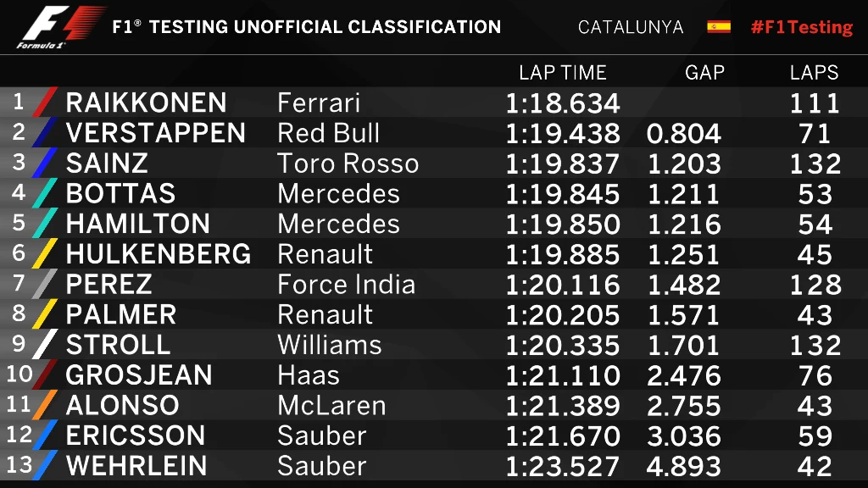
Task: Click the CATALUNYA circuit label
Action: click(x=630, y=27)
